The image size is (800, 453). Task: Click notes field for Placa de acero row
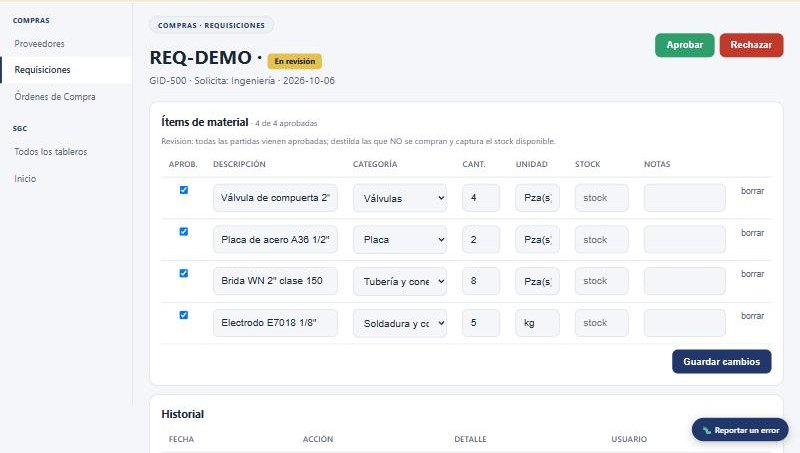pos(685,240)
